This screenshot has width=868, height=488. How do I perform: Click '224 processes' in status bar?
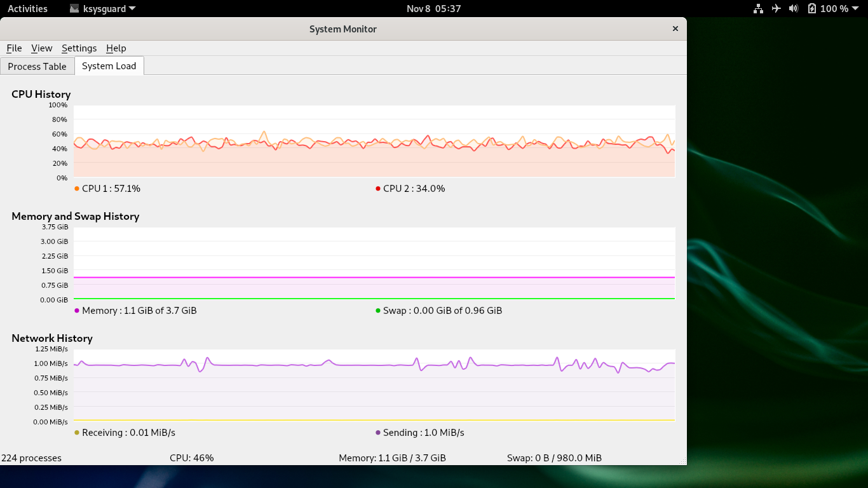tap(32, 458)
